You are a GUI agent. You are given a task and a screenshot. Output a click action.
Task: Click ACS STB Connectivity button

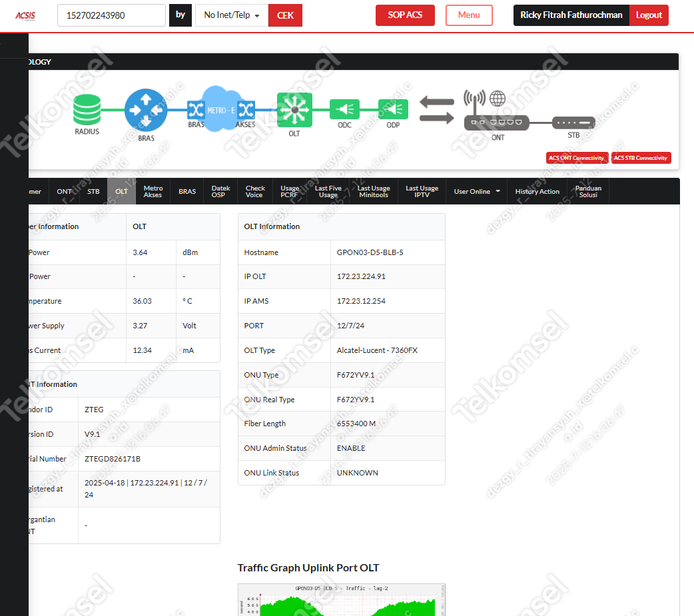point(641,158)
